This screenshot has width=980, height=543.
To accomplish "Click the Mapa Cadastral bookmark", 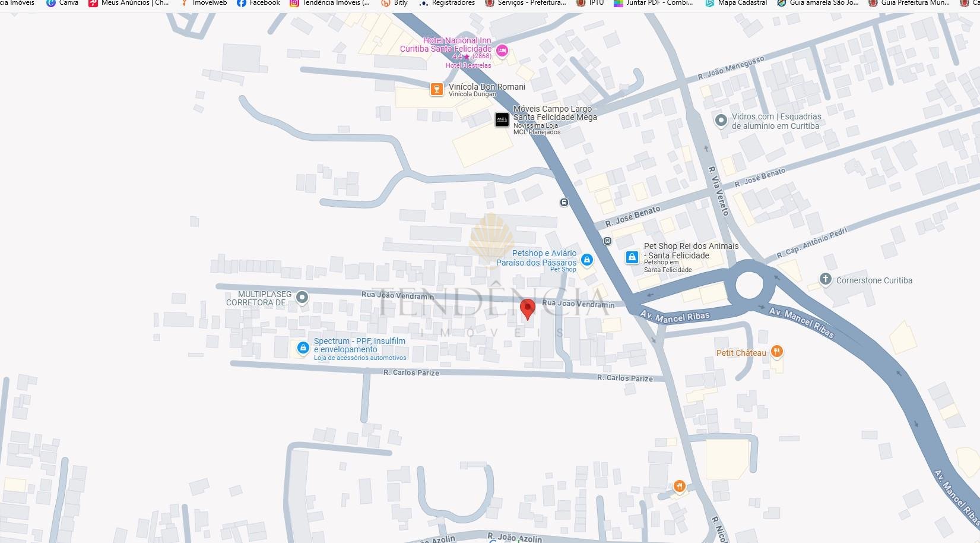I will coord(736,3).
